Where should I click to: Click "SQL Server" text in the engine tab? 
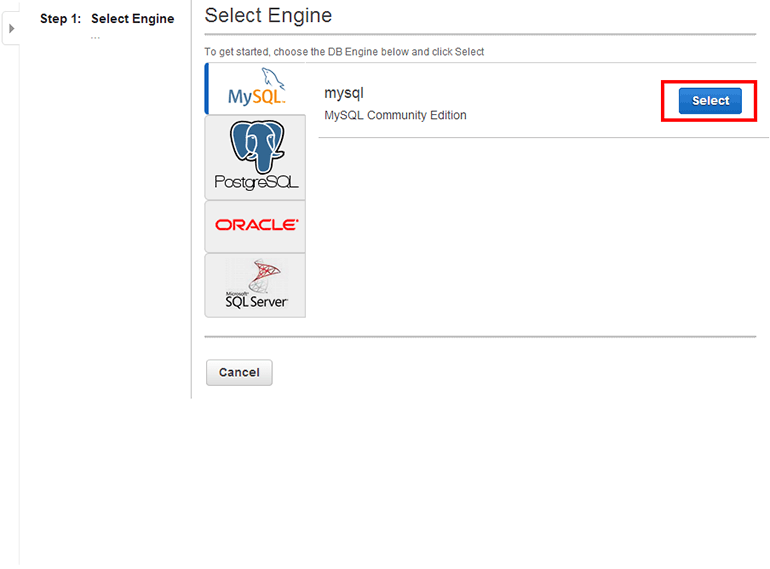[x=256, y=302]
